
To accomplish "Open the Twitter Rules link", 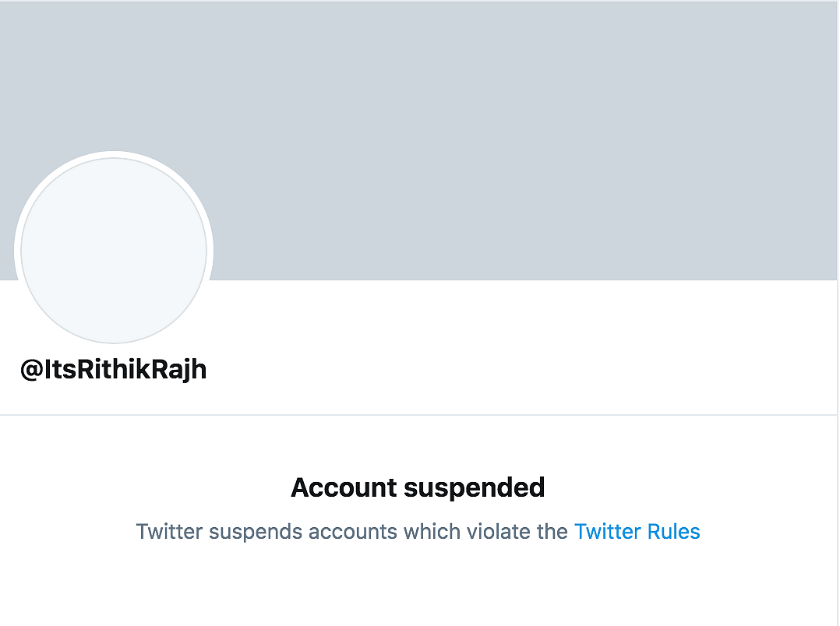I will coord(637,532).
